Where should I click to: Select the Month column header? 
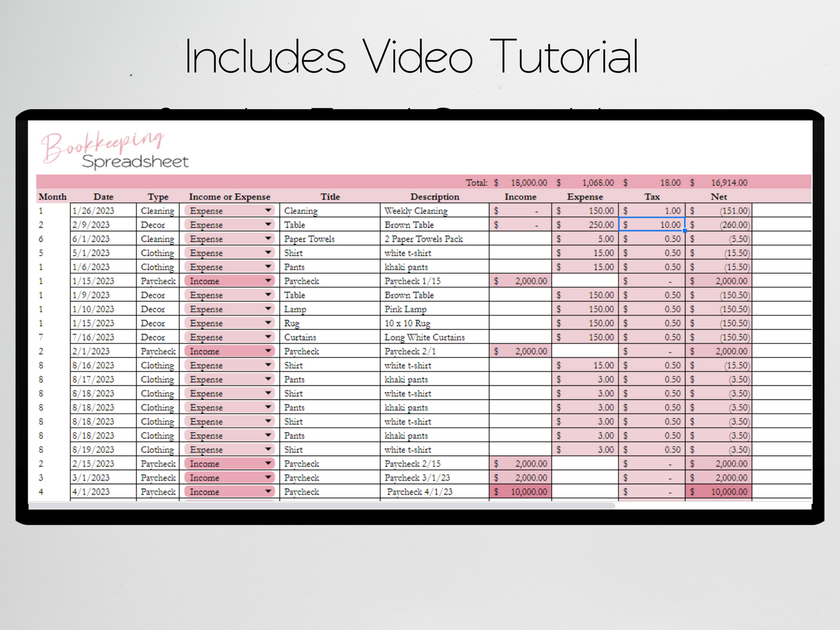tap(52, 196)
